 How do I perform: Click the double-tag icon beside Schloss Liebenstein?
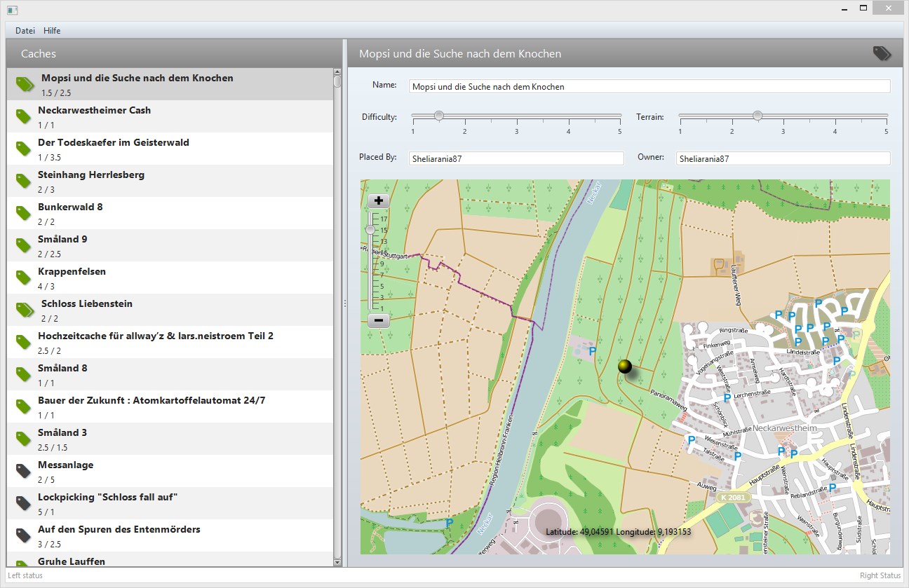(x=25, y=310)
